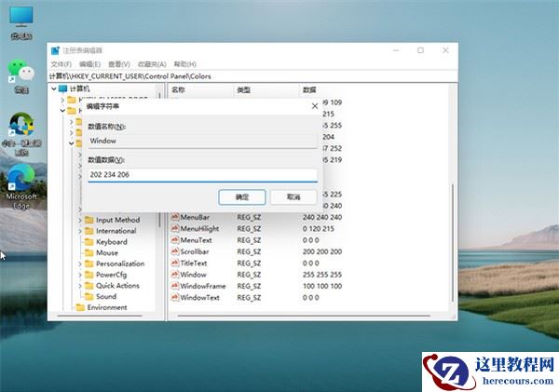Click the TitleText value icon
Screen dimensions: 559x392
175,263
